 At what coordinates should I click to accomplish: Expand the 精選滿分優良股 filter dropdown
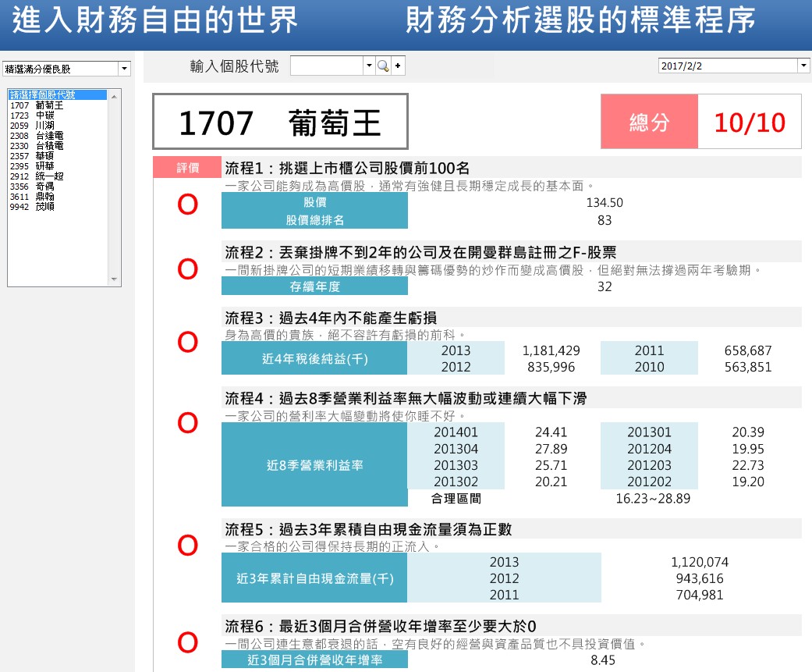(124, 69)
